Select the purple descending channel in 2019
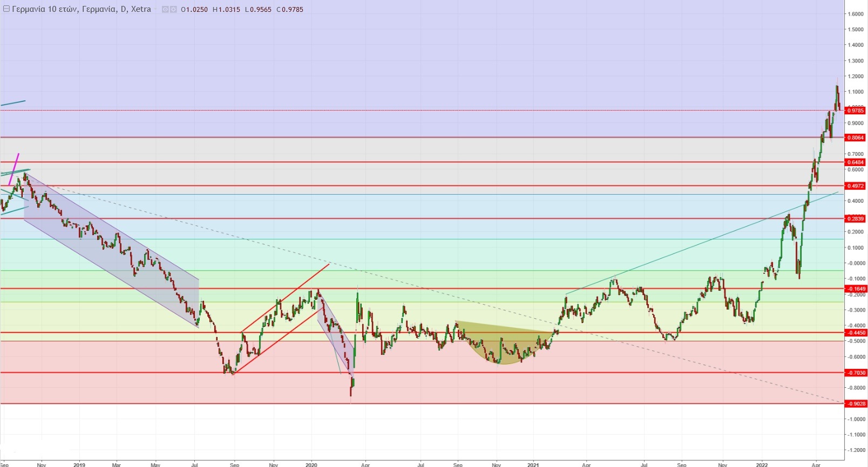This screenshot has width=868, height=467. click(108, 248)
